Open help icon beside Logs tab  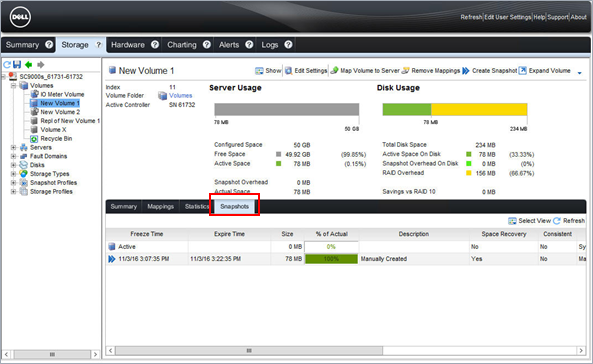[x=288, y=45]
